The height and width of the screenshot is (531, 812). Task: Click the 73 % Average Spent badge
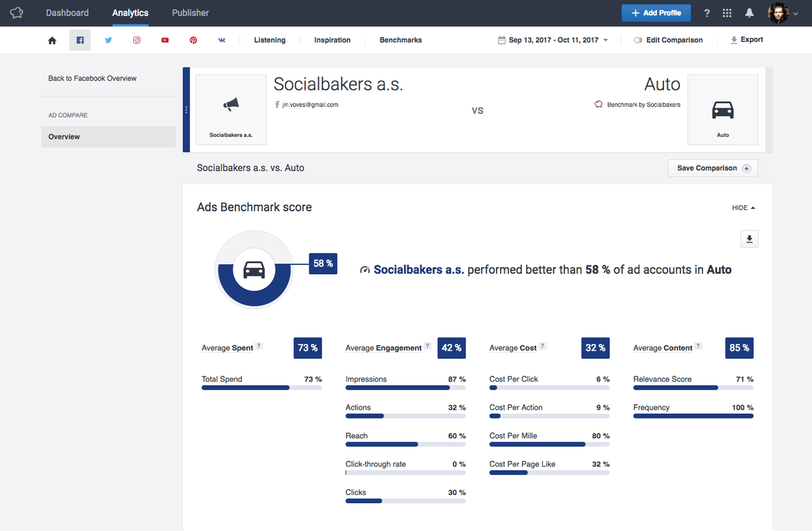pos(308,347)
